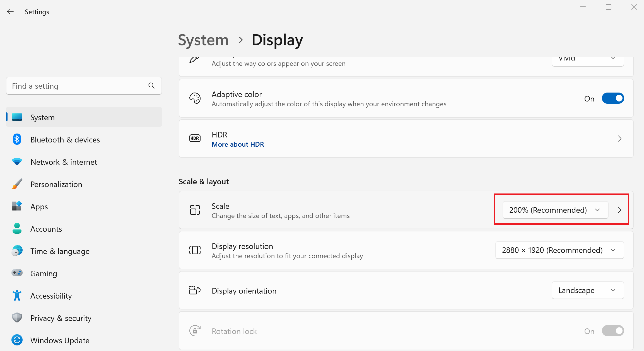Go to Accounts settings section

(x=46, y=229)
